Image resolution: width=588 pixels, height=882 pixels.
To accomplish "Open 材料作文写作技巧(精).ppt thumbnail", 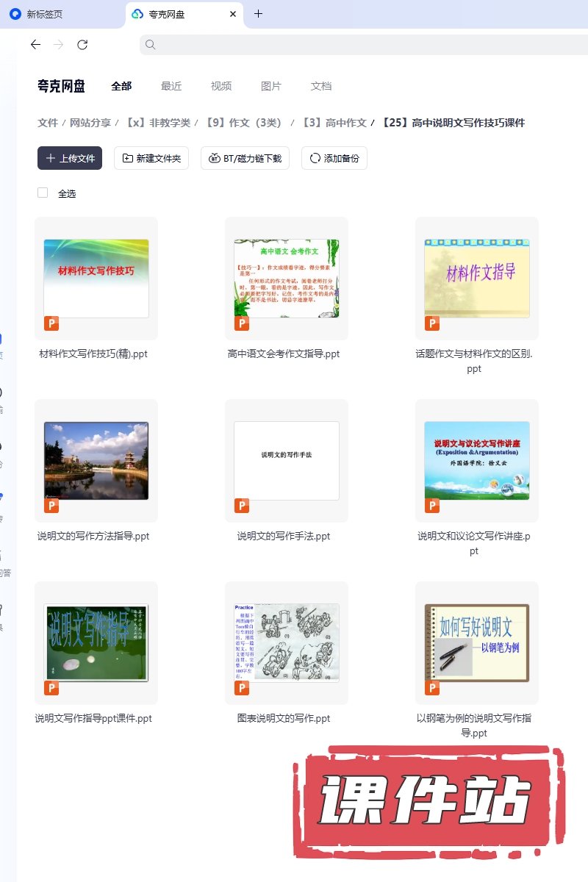I will point(96,279).
